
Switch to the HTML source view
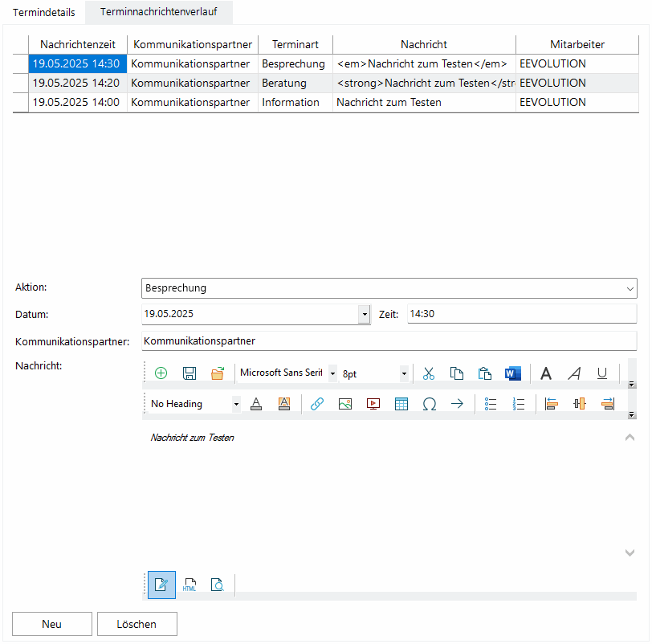pos(189,585)
